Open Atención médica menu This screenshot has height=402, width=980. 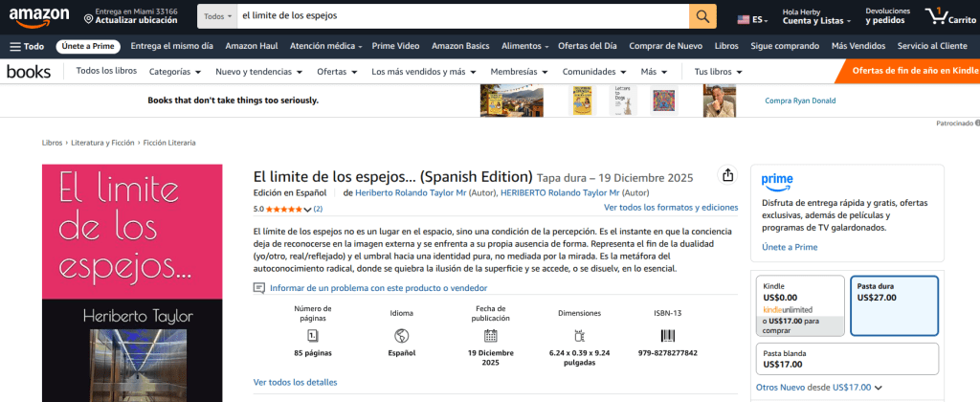325,46
